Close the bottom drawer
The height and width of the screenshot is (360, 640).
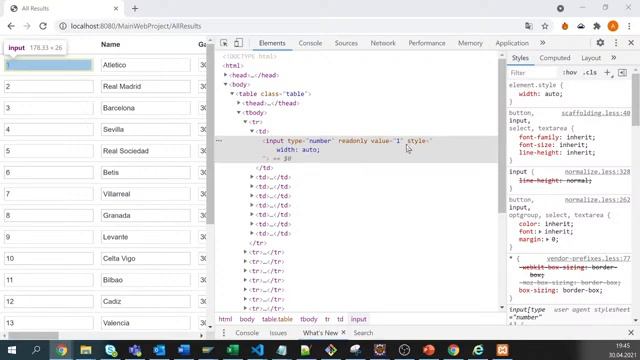631,333
